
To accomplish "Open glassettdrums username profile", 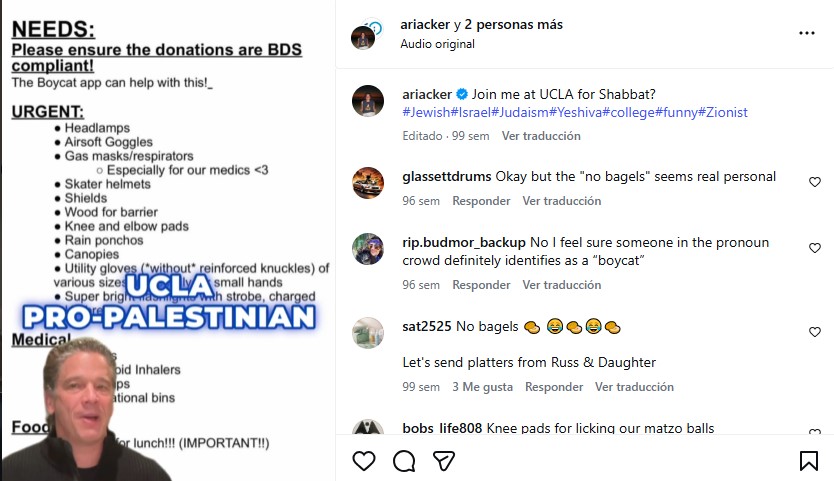I will pos(447,177).
